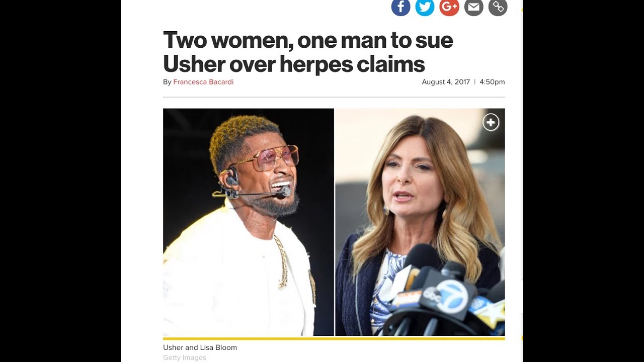Click the ABC7 microphone logo in the photo
Image resolution: width=644 pixels, height=362 pixels.
451,296
